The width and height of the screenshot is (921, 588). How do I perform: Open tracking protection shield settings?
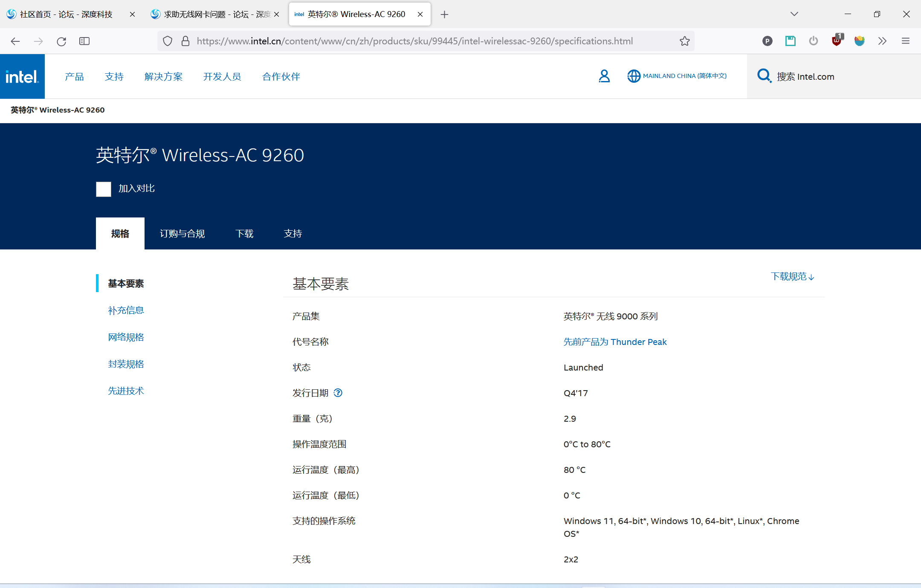pos(168,41)
